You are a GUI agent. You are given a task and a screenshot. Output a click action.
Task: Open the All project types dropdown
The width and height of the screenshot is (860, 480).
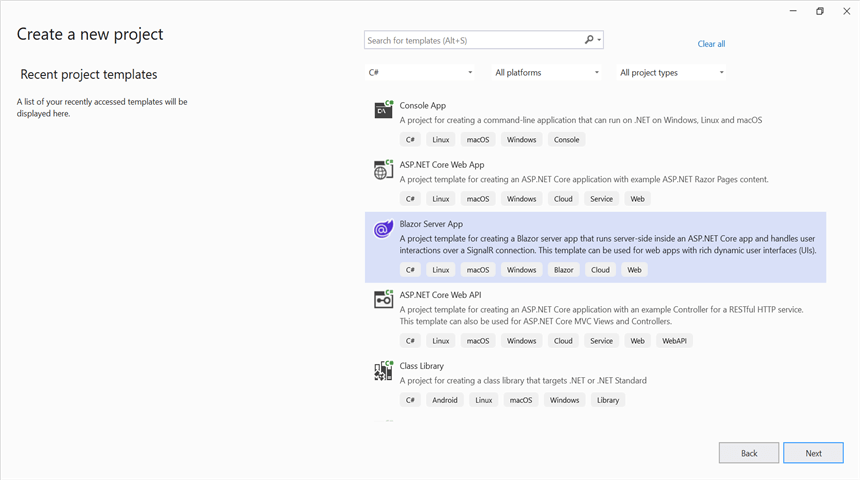click(x=672, y=72)
